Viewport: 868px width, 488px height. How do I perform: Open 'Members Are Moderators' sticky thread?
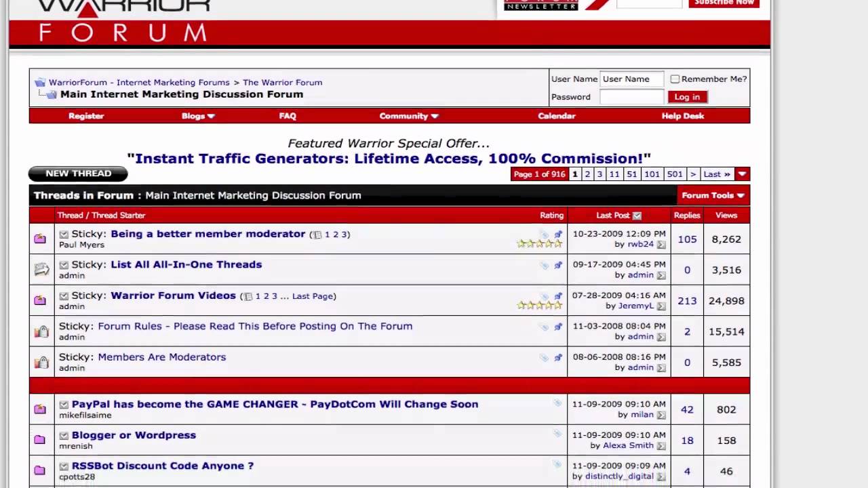pyautogui.click(x=161, y=357)
